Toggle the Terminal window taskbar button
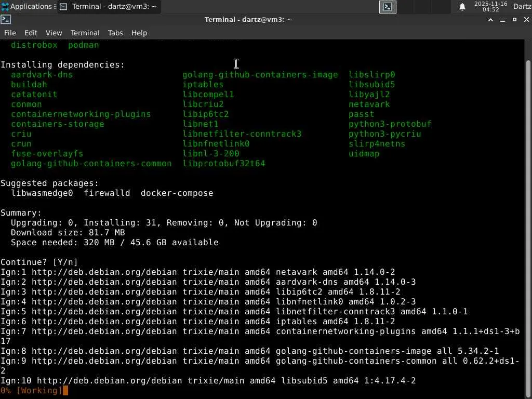Image resolution: width=532 pixels, height=399 pixels. point(108,7)
